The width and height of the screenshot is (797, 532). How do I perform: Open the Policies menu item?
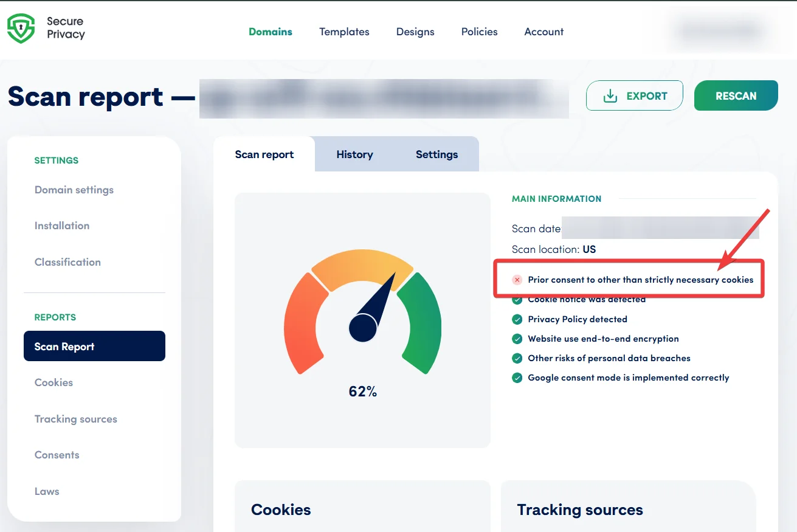point(479,32)
